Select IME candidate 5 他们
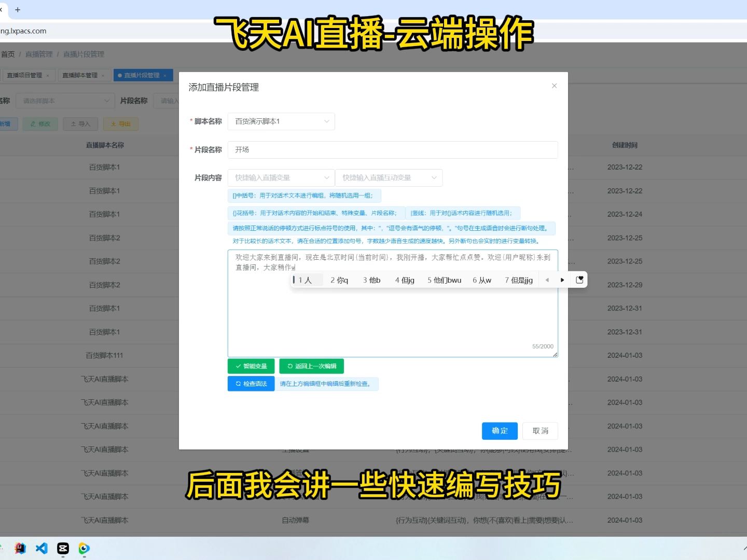Image resolution: width=747 pixels, height=560 pixels. (x=445, y=280)
